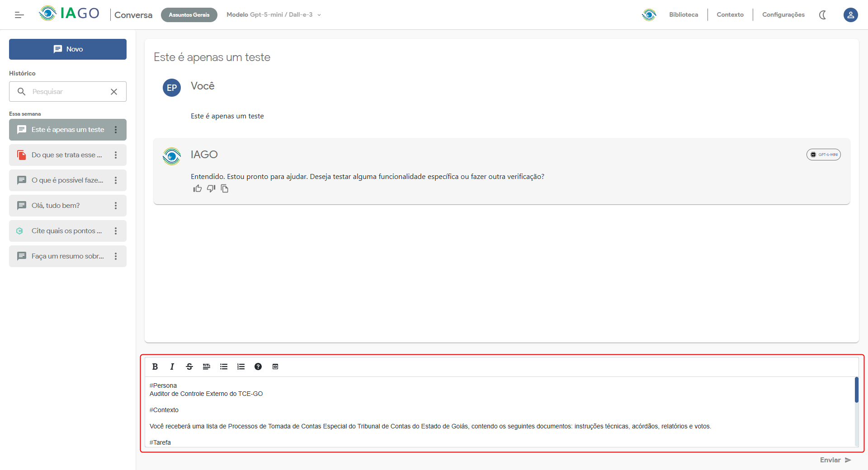
Task: Collapse the sidebar with the hamburger icon
Action: [19, 15]
